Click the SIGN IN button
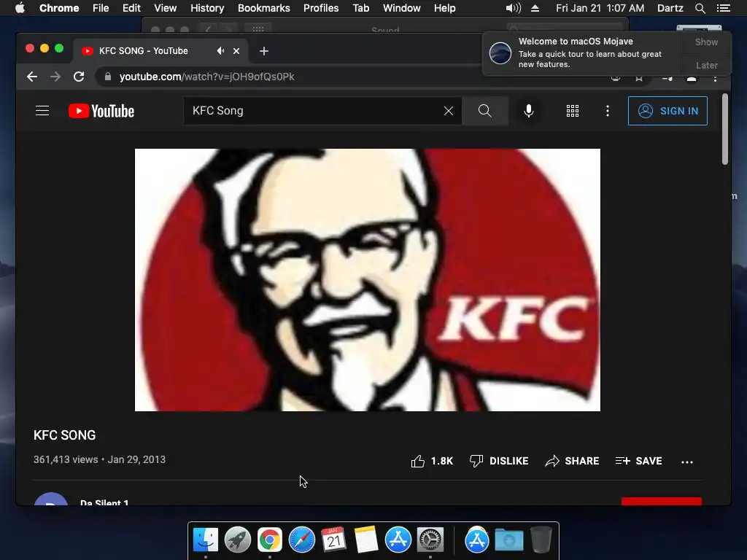The height and width of the screenshot is (560, 747). click(667, 111)
